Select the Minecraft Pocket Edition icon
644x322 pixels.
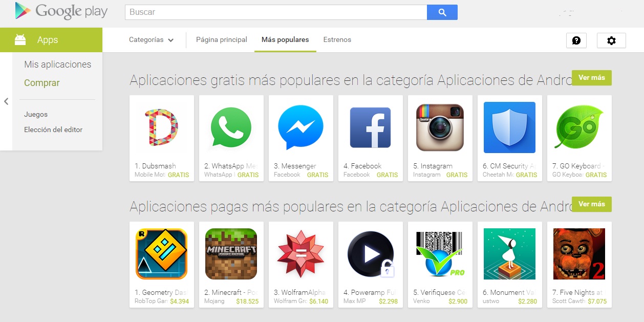231,254
